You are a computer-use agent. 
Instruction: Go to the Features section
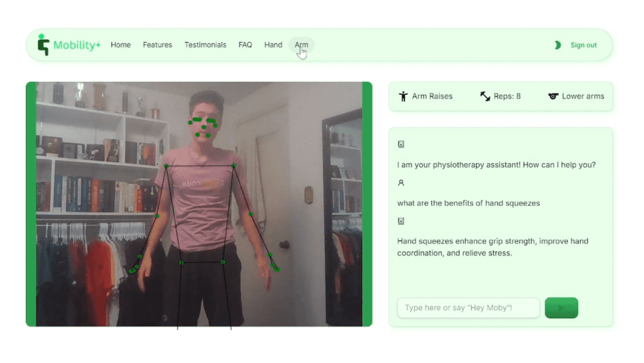[x=157, y=45]
